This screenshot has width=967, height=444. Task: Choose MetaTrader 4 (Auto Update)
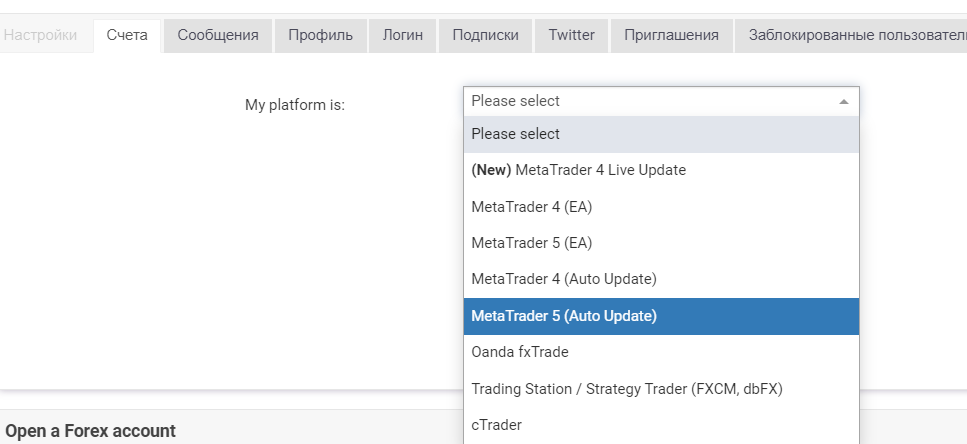coord(661,279)
